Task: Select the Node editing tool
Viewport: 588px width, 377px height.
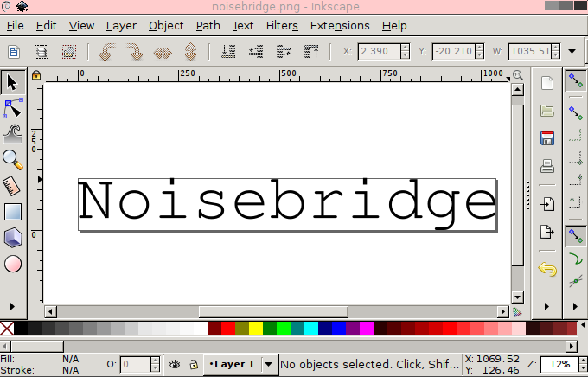Action: pyautogui.click(x=12, y=108)
